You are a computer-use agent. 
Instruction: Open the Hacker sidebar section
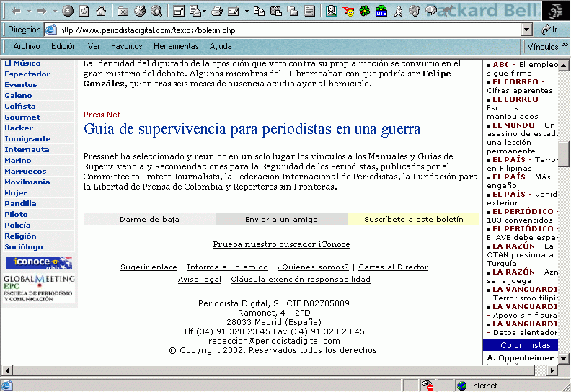coord(19,128)
